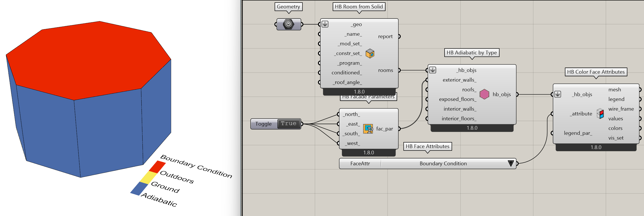Image resolution: width=644 pixels, height=216 pixels.
Task: Click the Toggle component label
Action: point(263,124)
